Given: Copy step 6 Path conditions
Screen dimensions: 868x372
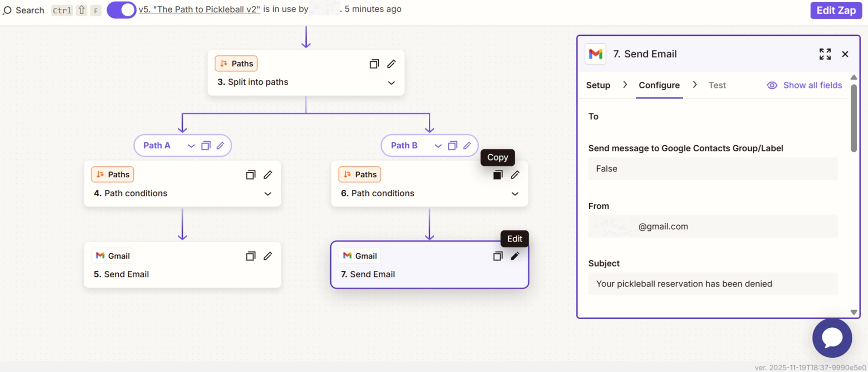Looking at the screenshot, I should pyautogui.click(x=498, y=175).
